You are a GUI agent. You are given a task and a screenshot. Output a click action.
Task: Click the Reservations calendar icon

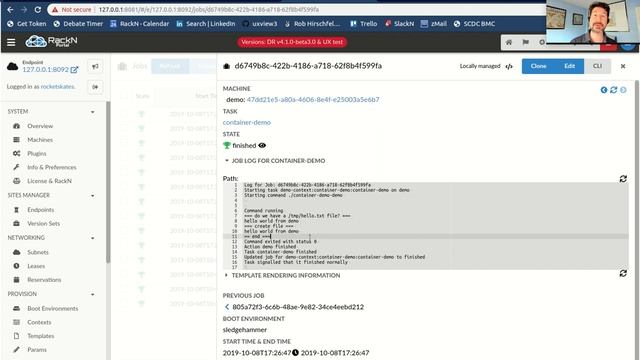tap(16, 280)
